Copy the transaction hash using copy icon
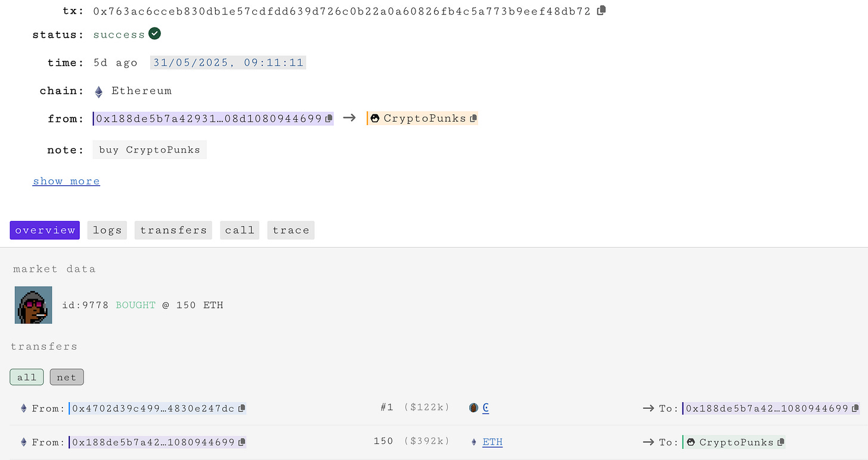 [x=602, y=10]
